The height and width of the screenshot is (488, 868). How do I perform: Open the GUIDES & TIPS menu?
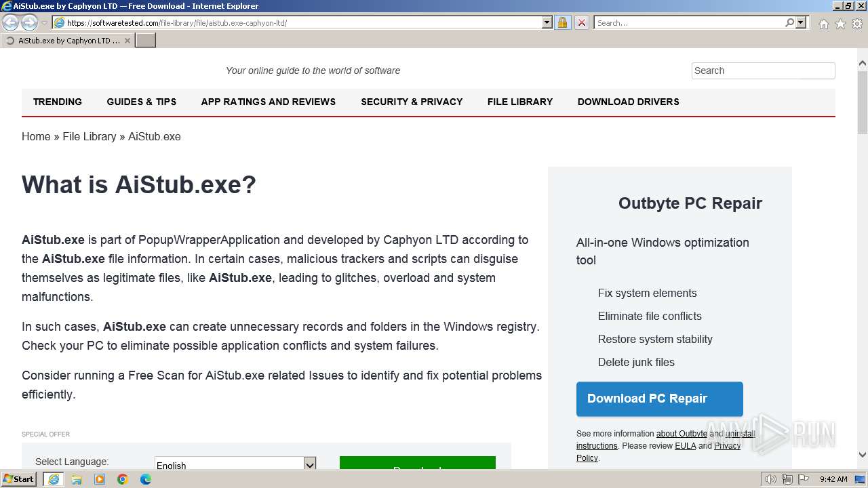(142, 102)
